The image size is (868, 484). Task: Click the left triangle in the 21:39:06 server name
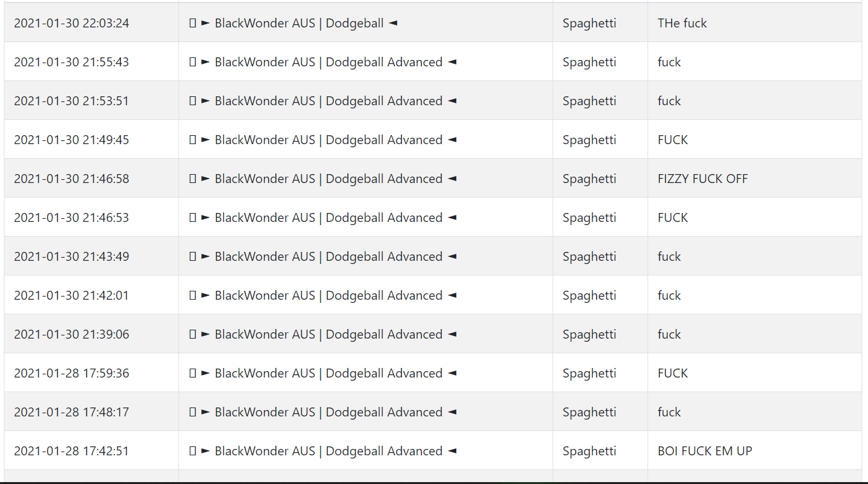click(x=452, y=334)
